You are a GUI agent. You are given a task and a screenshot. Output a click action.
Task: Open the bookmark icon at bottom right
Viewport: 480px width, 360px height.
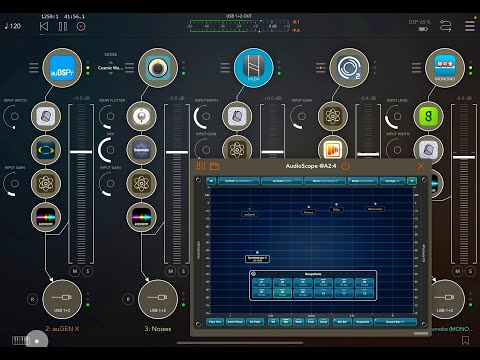point(465,340)
